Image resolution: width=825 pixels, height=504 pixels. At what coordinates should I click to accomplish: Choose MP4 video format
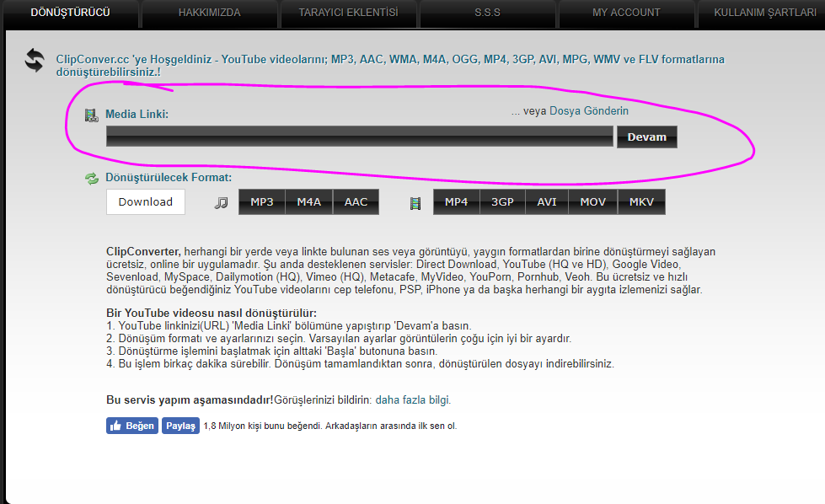point(456,202)
